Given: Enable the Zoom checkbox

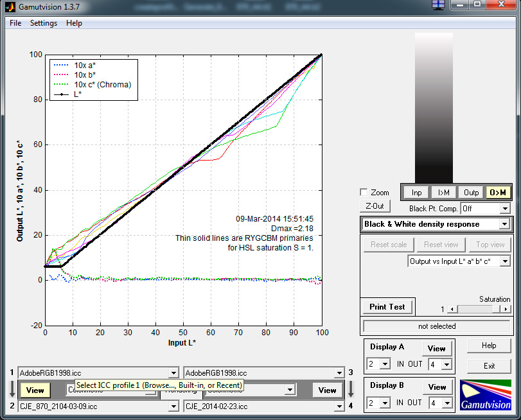Looking at the screenshot, I should coord(364,193).
